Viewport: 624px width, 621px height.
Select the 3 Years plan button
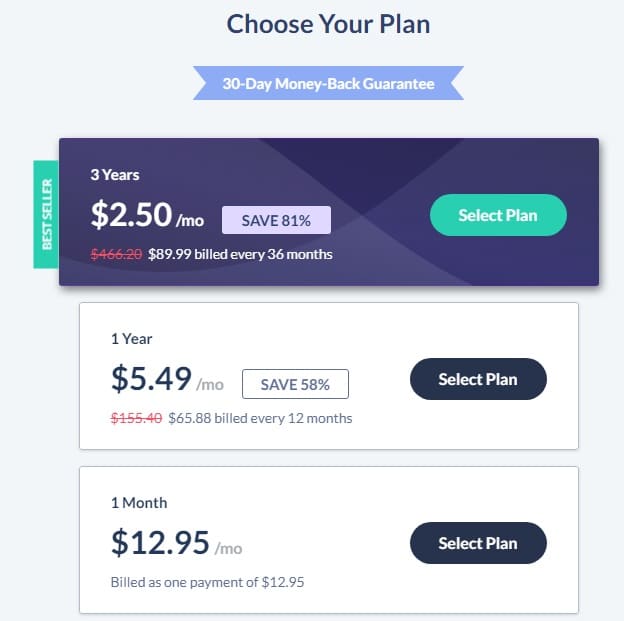pyautogui.click(x=498, y=215)
